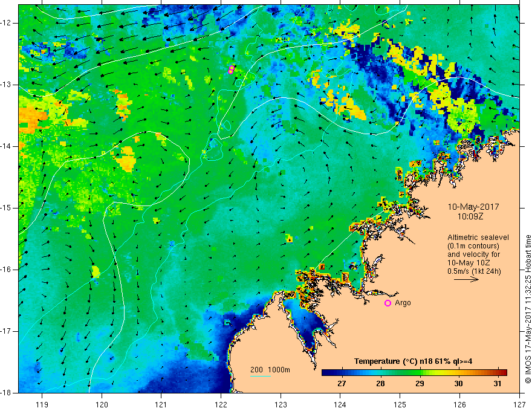This screenshot has width=532, height=411.
Task: Click the 123 longitude axis label
Action: (x=281, y=404)
